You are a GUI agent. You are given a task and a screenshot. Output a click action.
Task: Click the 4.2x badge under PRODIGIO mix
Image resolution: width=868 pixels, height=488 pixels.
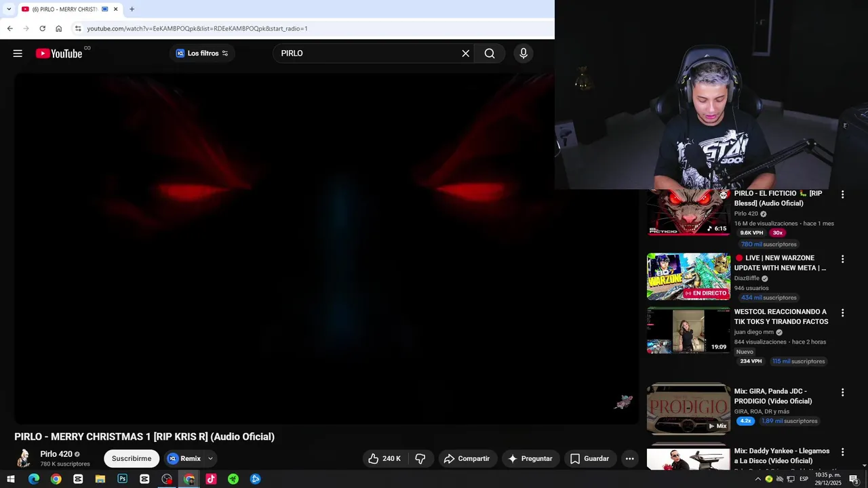point(746,421)
